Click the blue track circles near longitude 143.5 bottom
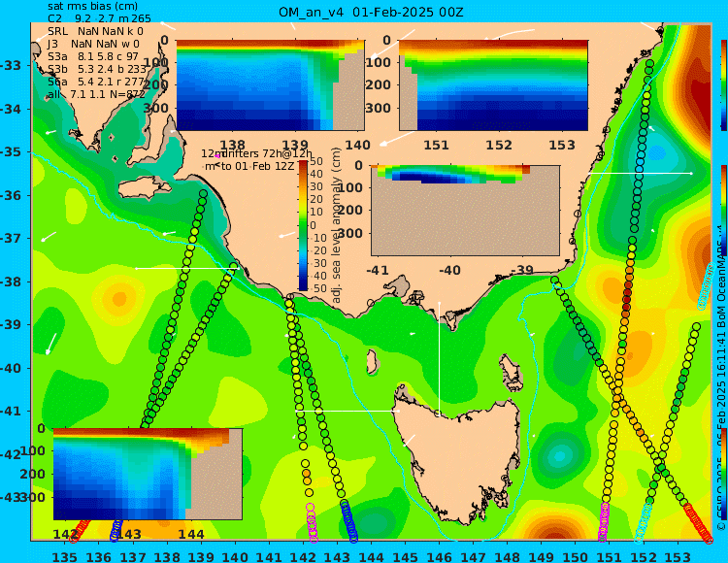Viewport: 728px width, 563px height. tap(349, 521)
